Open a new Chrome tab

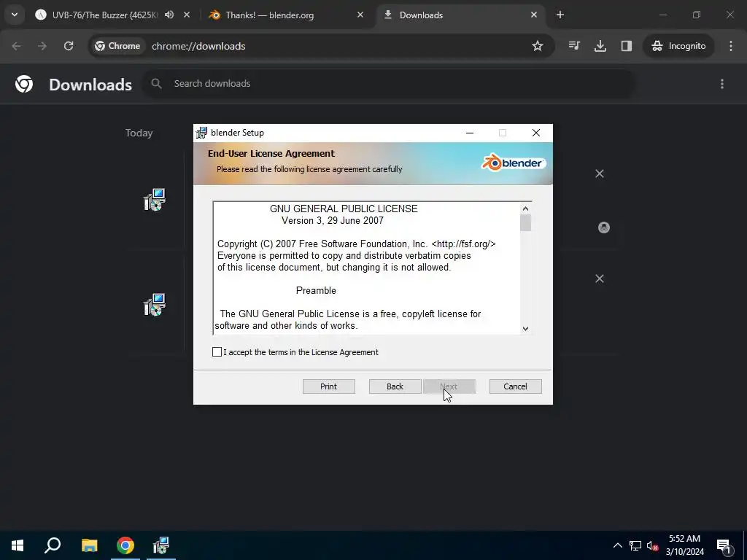tap(560, 15)
